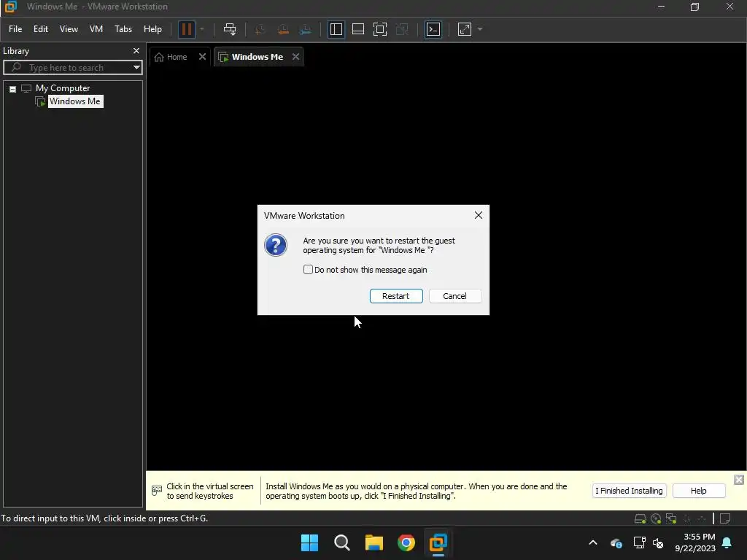Toggle the thumbnail bar layout icon

pyautogui.click(x=357, y=29)
